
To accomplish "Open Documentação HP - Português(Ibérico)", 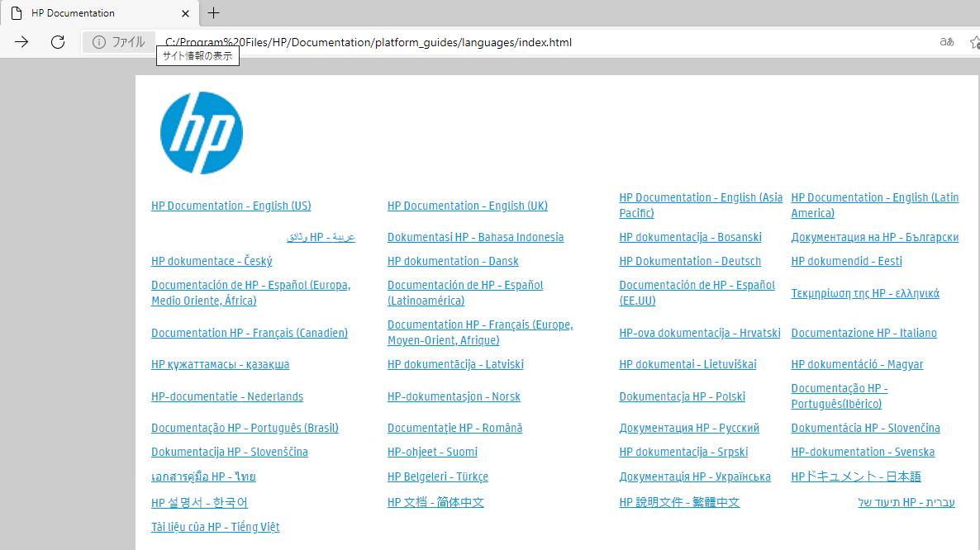I will click(x=840, y=396).
